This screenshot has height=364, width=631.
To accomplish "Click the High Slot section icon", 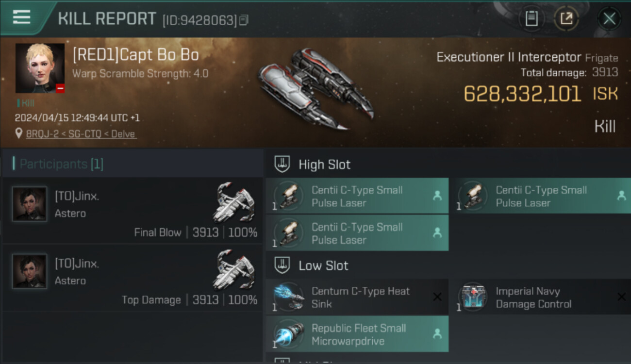I will pos(282,165).
